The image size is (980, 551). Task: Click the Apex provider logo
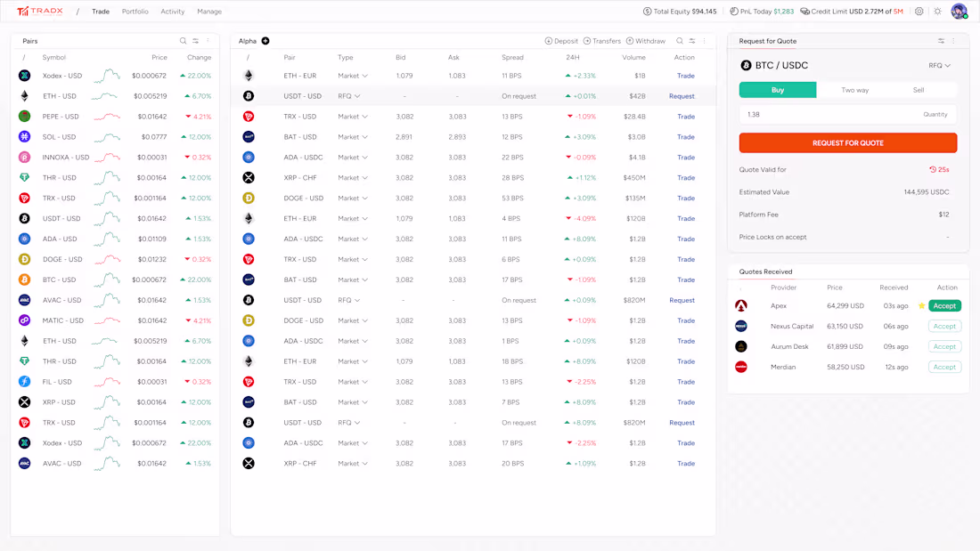pos(740,305)
